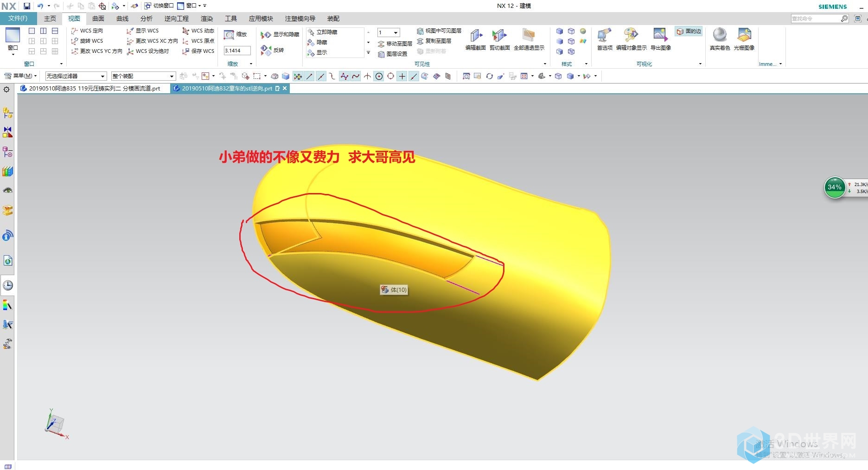Open the History clock sidebar icon
The image size is (868, 470).
point(7,285)
